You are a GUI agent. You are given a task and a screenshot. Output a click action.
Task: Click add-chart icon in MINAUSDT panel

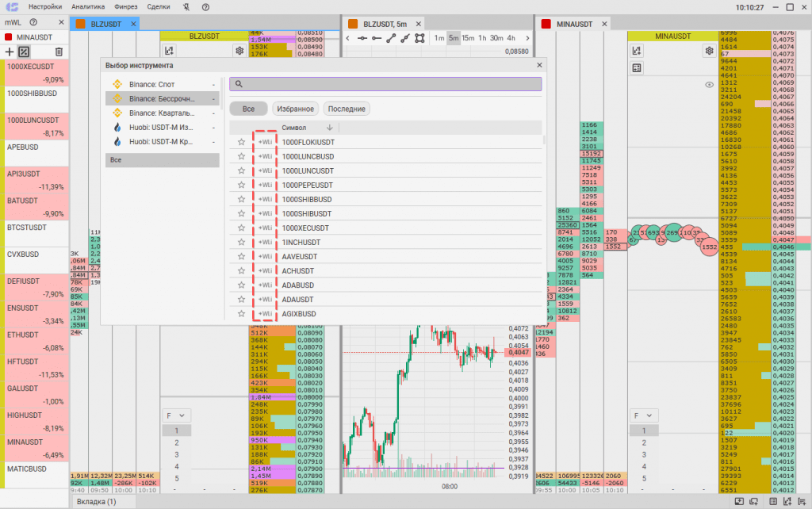[x=637, y=51]
